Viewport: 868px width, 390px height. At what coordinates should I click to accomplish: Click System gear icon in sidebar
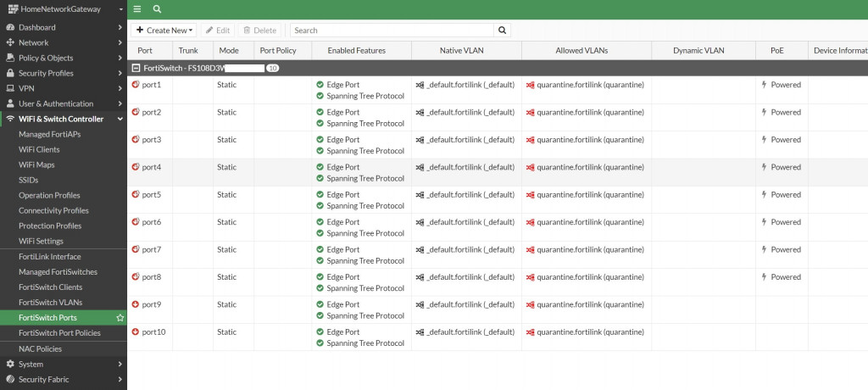click(x=9, y=364)
